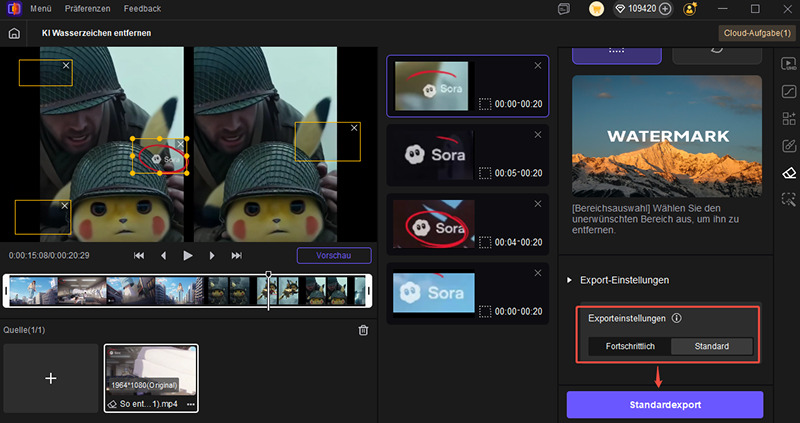Click the timeline playhead marker
The width and height of the screenshot is (800, 423).
269,276
